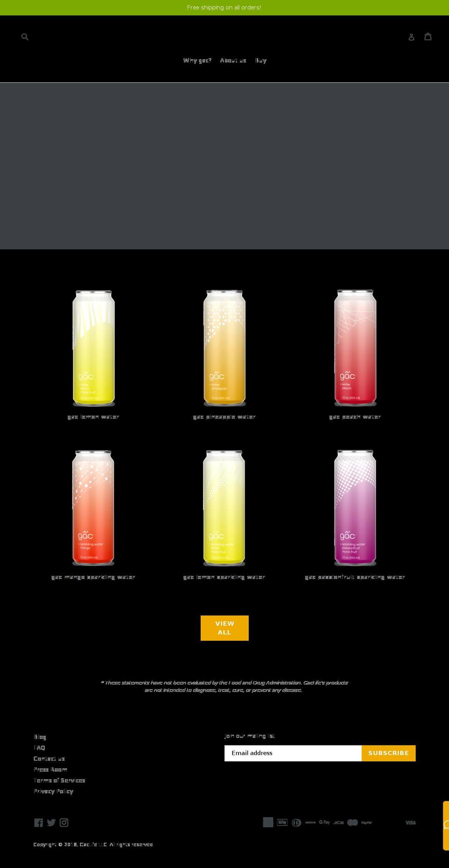Click the 'gac peach water' product title
This screenshot has width=449, height=868.
pyautogui.click(x=355, y=417)
